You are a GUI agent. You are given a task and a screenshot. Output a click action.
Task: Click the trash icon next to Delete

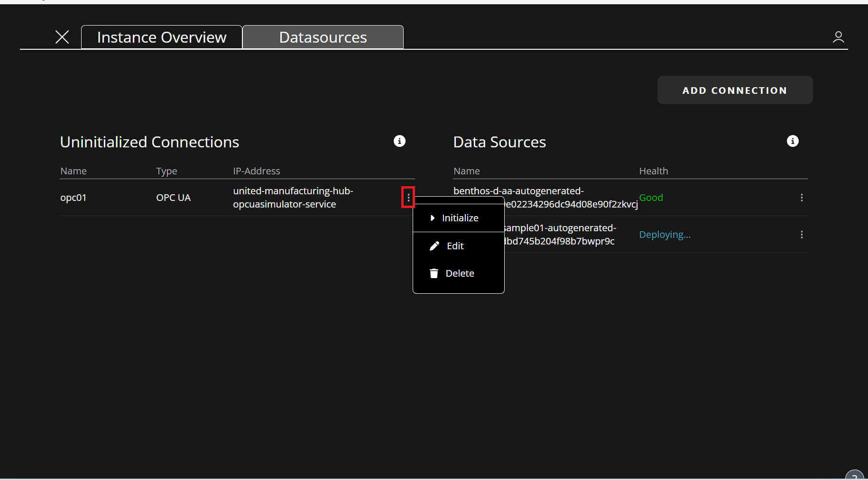[434, 273]
